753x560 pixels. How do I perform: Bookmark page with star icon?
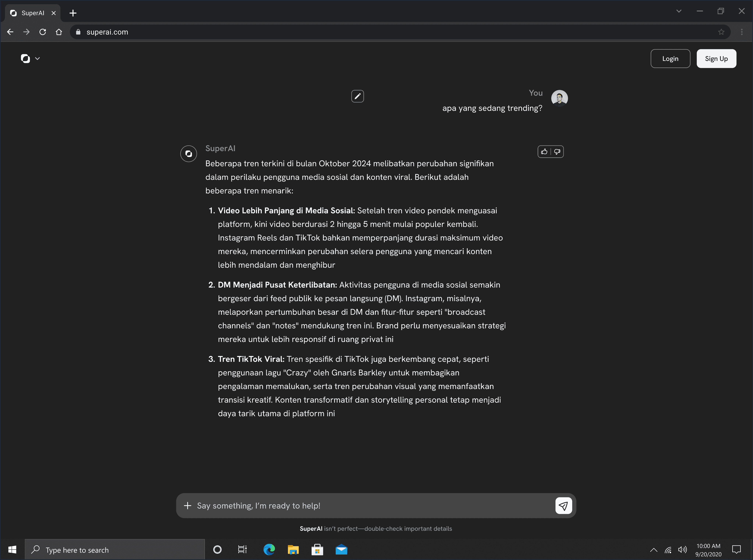coord(721,32)
